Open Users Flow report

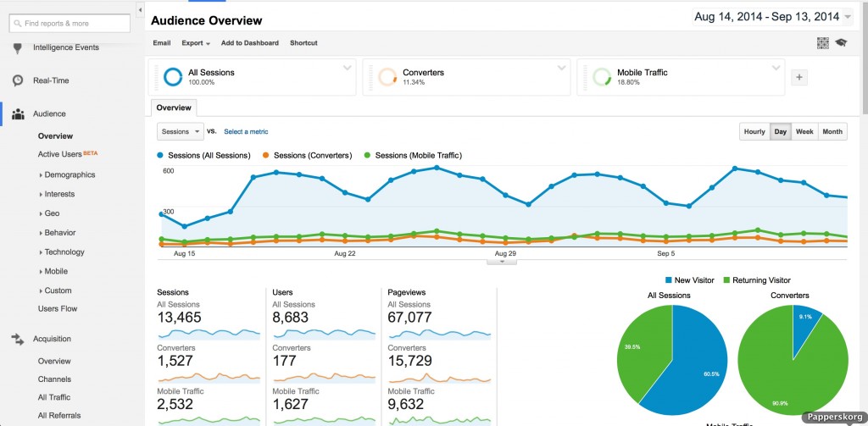click(x=58, y=309)
